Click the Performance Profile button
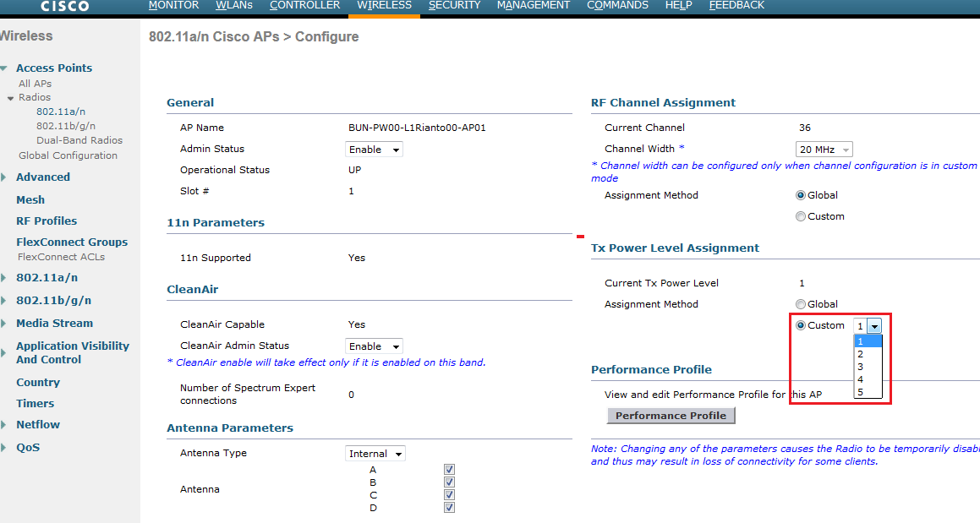980x523 pixels. [671, 416]
